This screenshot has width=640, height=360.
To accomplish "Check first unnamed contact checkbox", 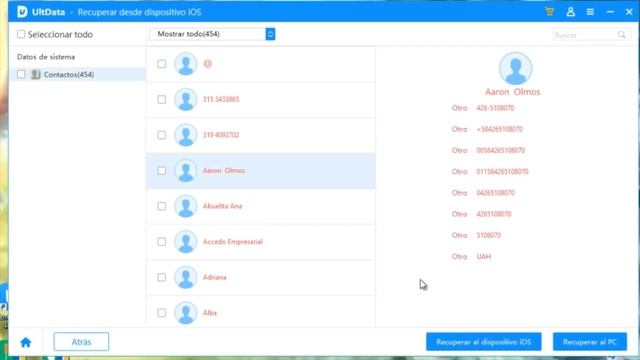I will point(162,64).
